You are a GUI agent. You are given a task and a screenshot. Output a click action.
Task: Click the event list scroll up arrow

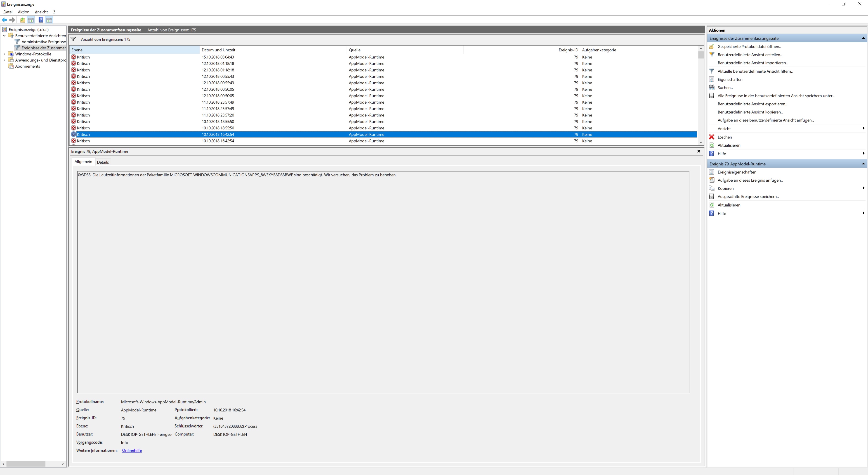pyautogui.click(x=701, y=49)
